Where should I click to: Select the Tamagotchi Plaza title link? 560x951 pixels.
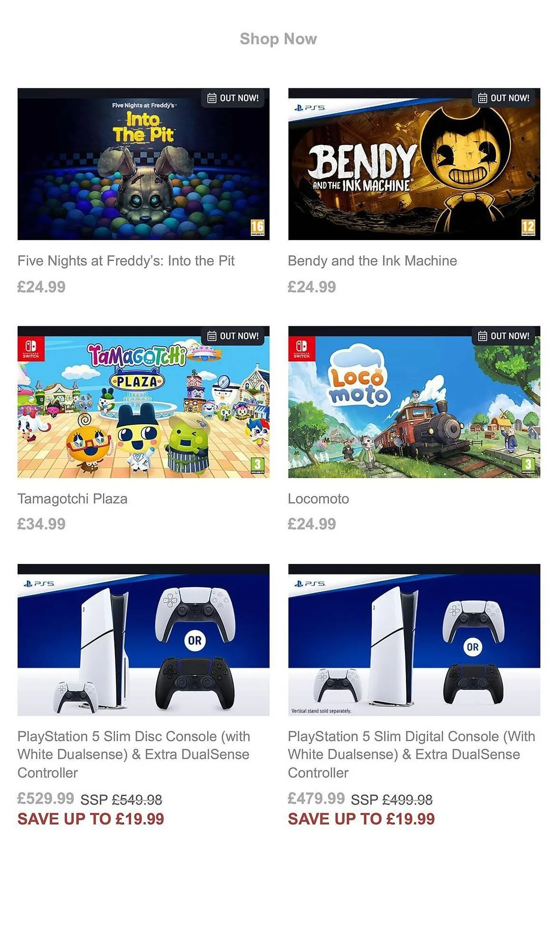(x=72, y=499)
